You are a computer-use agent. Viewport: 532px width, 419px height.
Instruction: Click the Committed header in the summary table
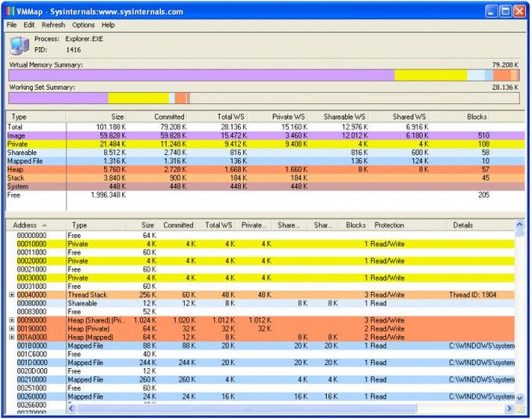pyautogui.click(x=156, y=117)
